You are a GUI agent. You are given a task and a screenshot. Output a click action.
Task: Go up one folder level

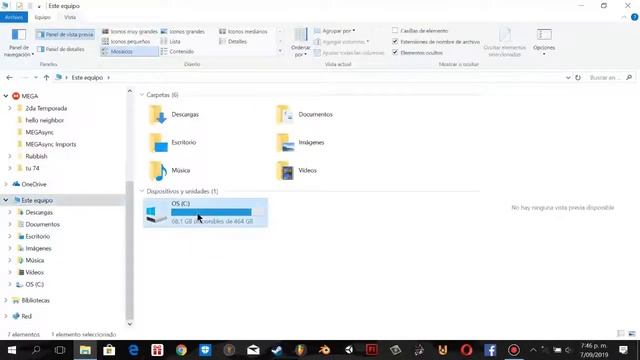(x=46, y=78)
